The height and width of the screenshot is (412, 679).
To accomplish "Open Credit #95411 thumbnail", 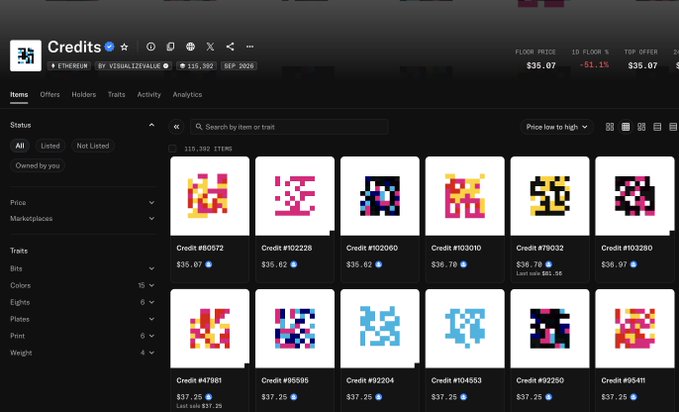I will tap(635, 329).
